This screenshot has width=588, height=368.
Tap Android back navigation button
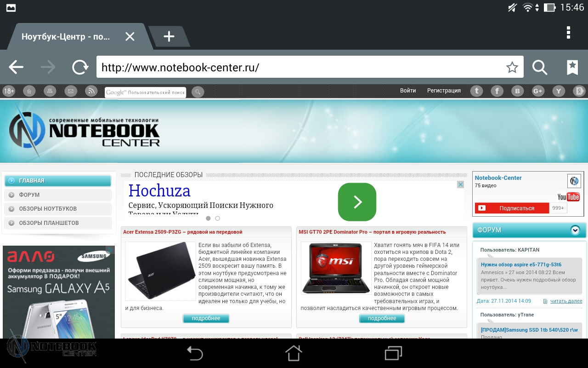click(195, 353)
